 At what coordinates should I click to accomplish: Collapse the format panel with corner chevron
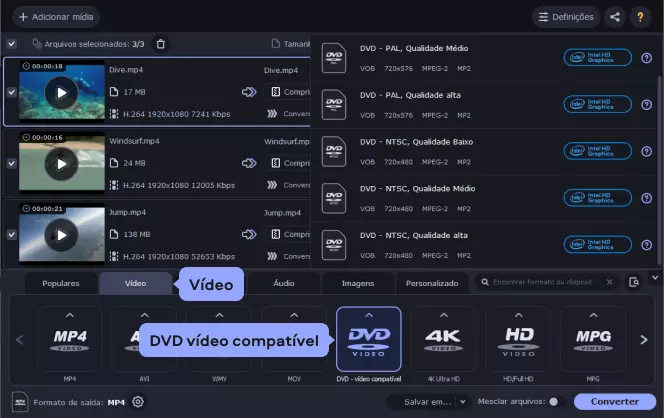(655, 278)
